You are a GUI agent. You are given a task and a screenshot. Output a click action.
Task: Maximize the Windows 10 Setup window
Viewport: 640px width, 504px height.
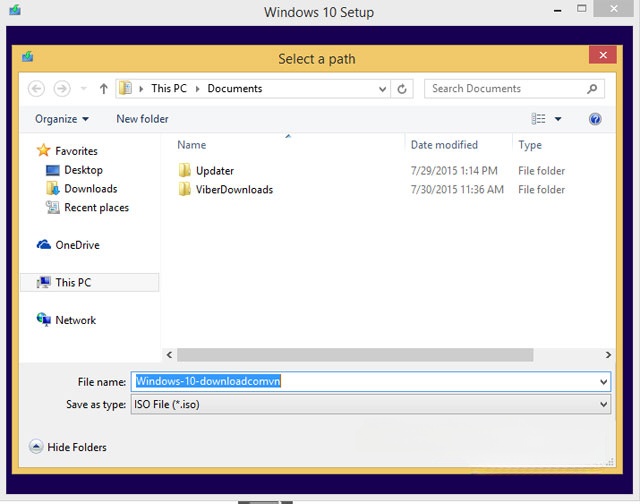(x=582, y=9)
